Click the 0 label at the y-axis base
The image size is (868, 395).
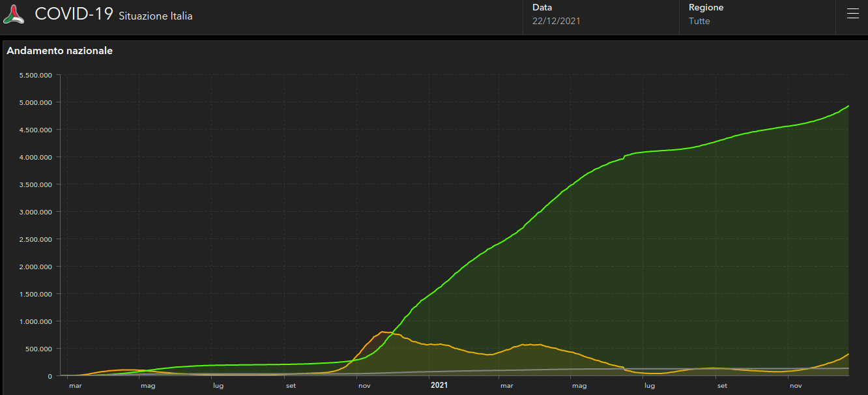50,376
